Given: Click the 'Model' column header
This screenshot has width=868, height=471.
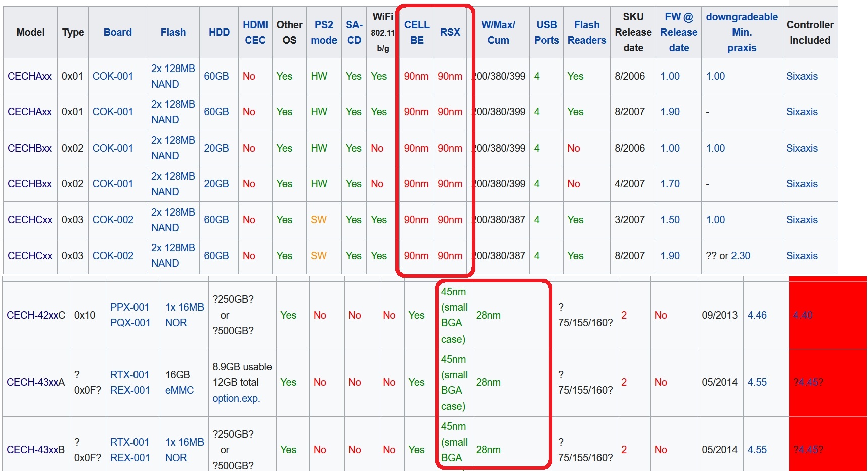Looking at the screenshot, I should click(x=30, y=32).
